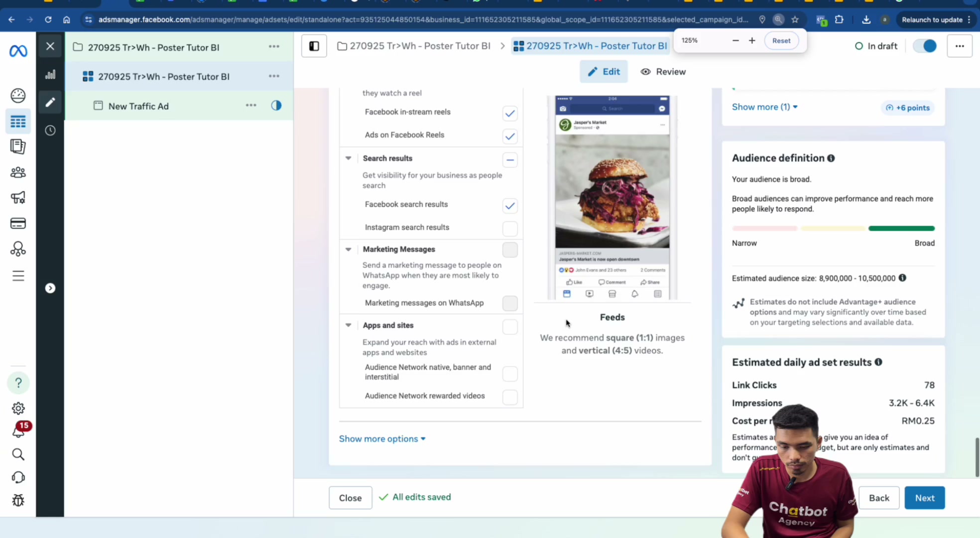The width and height of the screenshot is (980, 538).
Task: Open the sidebar Search magnifier icon
Action: tap(18, 454)
